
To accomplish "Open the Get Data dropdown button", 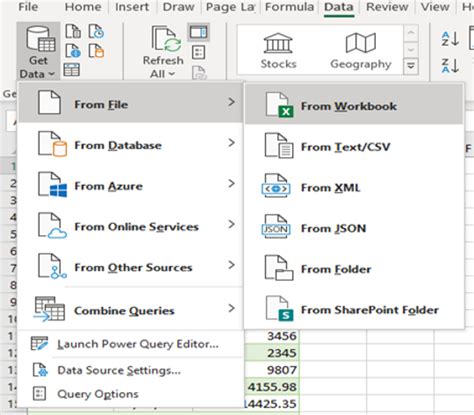I will coord(38,51).
